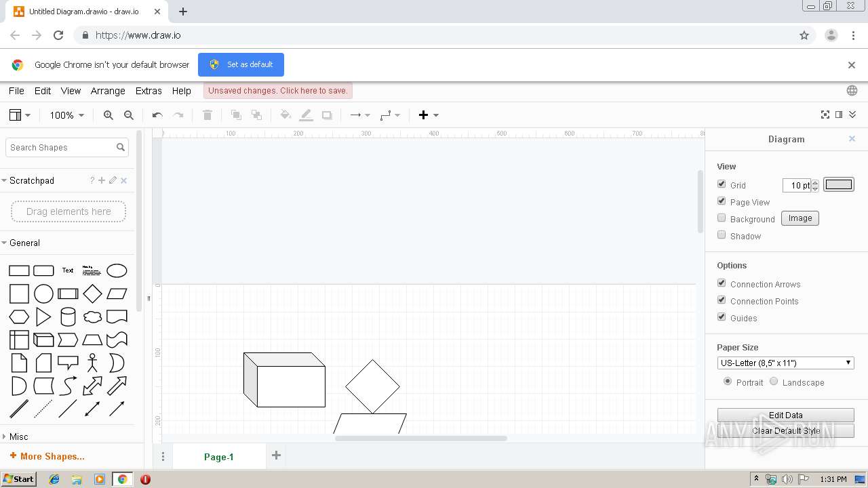Select the Cylinder shape in General
This screenshot has width=868, height=488.
(68, 317)
